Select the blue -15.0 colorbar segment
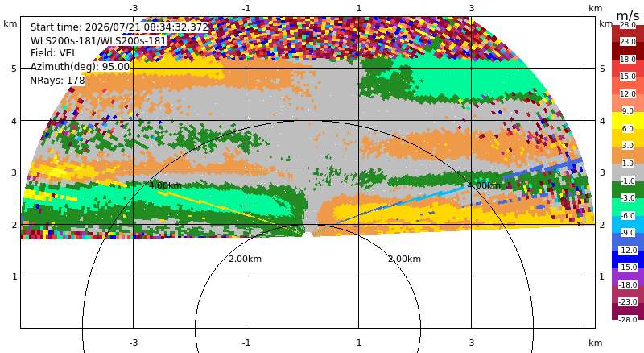Viewport: 644px width, 353px height. click(x=628, y=260)
